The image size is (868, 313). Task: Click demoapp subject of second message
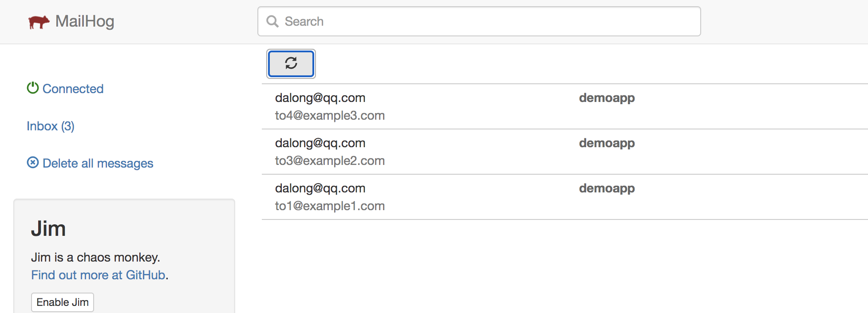click(x=607, y=143)
